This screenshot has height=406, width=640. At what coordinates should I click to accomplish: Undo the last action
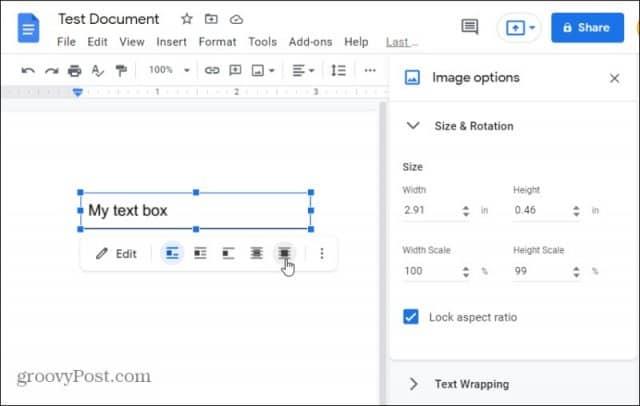[x=28, y=71]
